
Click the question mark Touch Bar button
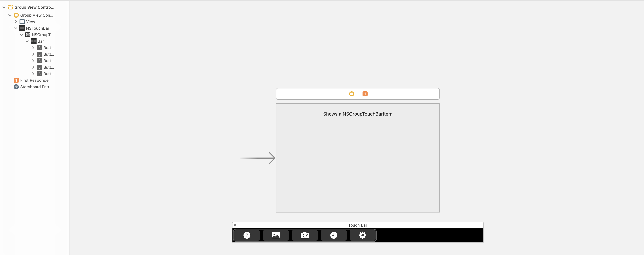click(247, 235)
